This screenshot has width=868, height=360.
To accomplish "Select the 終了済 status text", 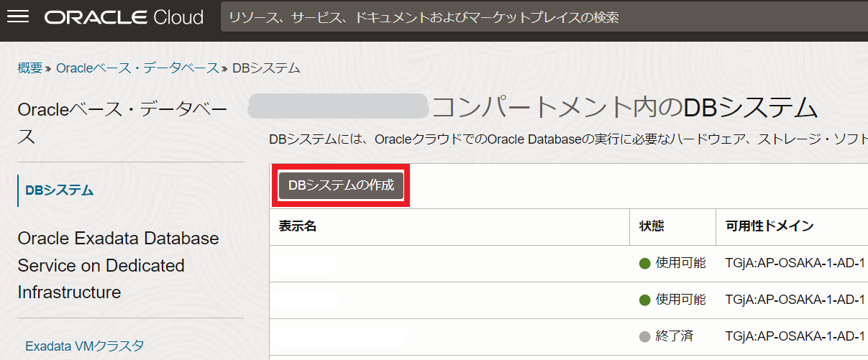I will click(675, 336).
